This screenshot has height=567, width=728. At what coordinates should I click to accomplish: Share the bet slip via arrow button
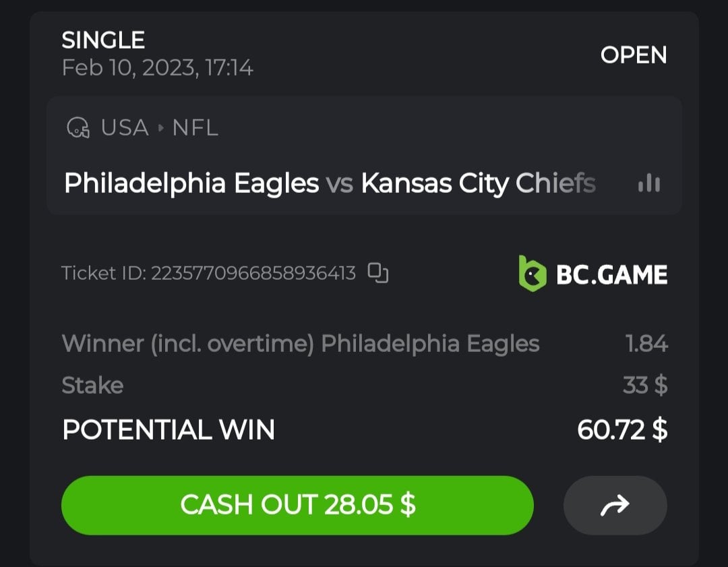pos(615,505)
